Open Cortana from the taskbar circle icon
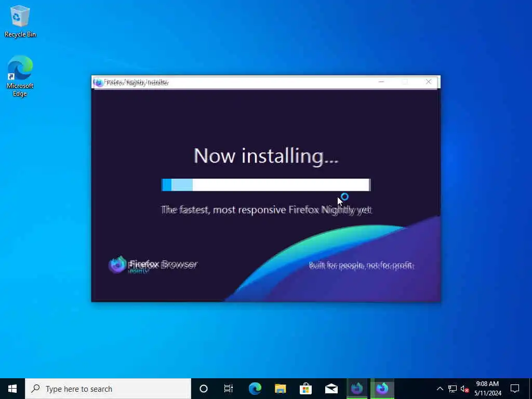This screenshot has width=532, height=399. [204, 389]
